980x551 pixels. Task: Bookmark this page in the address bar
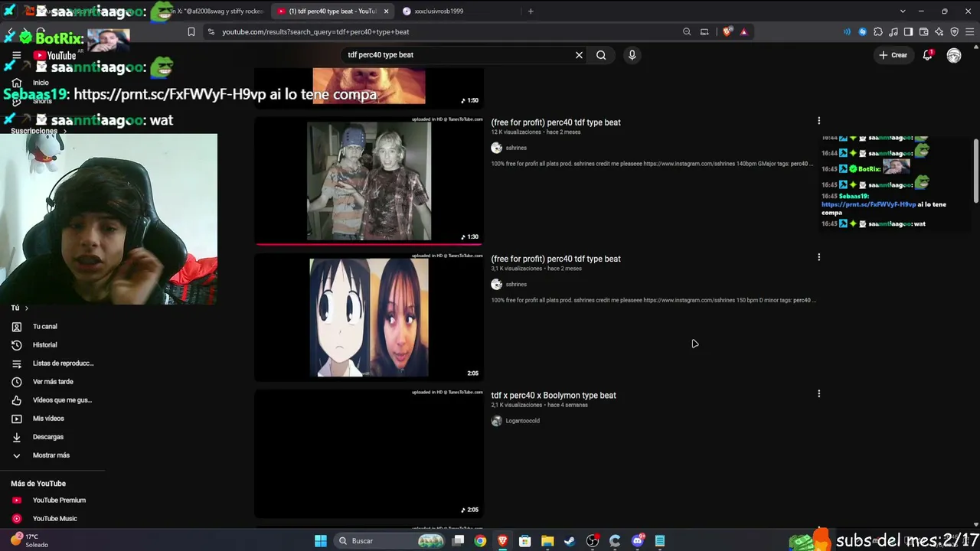(191, 32)
